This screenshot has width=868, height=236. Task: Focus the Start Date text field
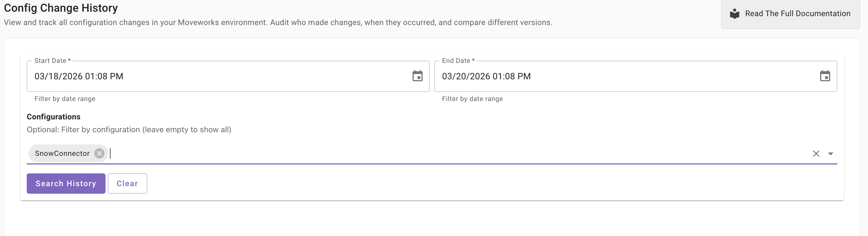216,77
